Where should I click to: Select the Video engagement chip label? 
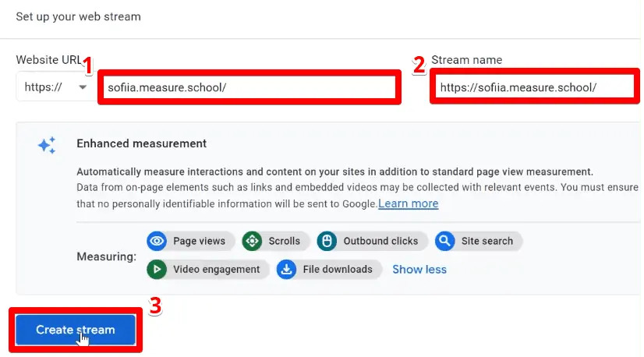tap(217, 270)
